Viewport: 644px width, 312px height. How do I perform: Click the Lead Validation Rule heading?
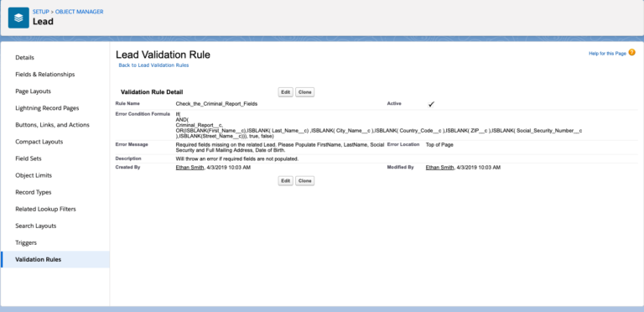click(163, 55)
